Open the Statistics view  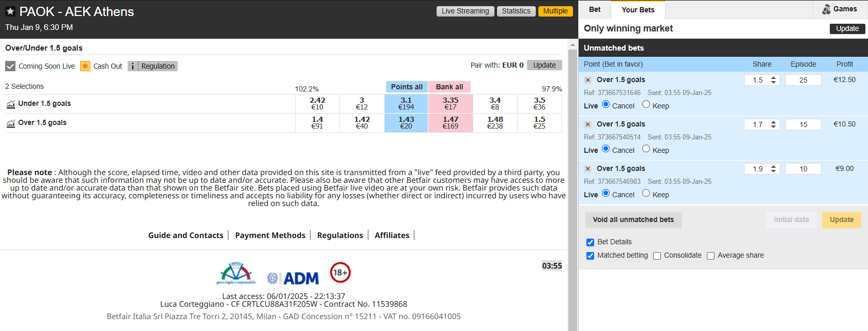coord(516,11)
